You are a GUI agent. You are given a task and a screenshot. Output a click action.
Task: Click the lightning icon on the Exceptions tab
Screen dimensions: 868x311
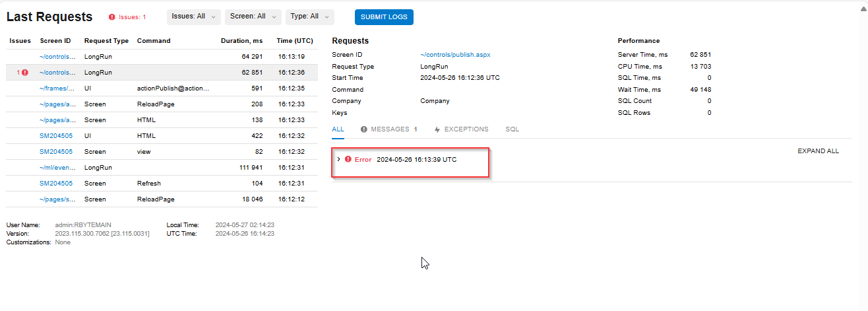[437, 129]
